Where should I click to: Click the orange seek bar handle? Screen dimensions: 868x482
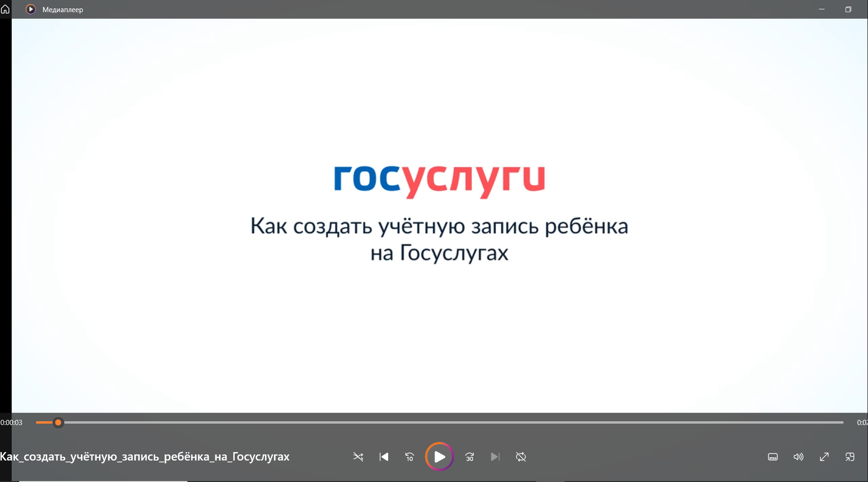click(58, 423)
